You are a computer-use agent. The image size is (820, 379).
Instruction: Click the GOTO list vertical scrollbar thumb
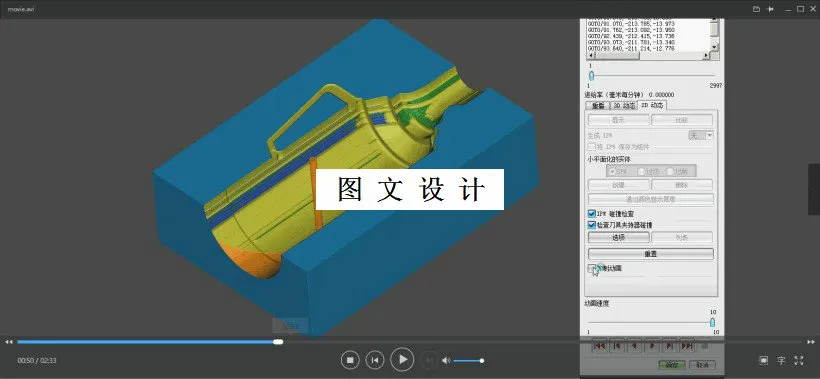pyautogui.click(x=714, y=29)
